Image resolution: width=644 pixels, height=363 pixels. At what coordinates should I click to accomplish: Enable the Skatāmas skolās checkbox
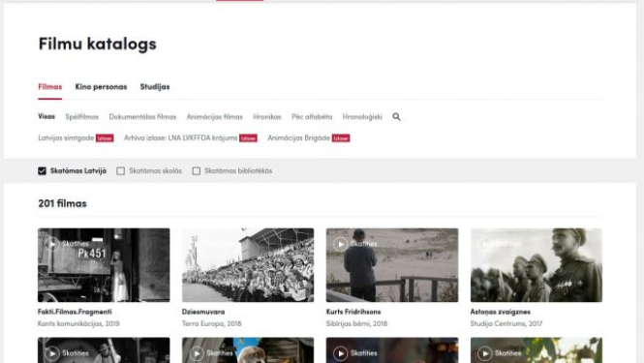click(x=120, y=170)
